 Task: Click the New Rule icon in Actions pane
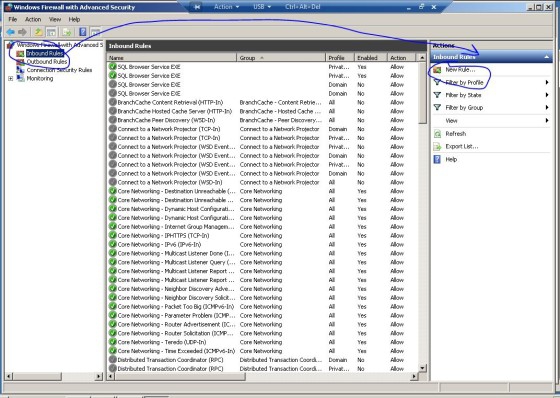[x=437, y=70]
